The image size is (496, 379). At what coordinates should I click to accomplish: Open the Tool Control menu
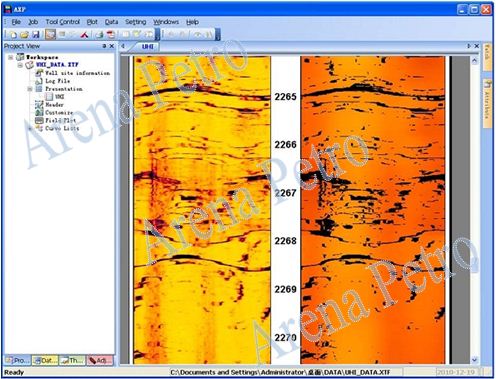[x=63, y=22]
